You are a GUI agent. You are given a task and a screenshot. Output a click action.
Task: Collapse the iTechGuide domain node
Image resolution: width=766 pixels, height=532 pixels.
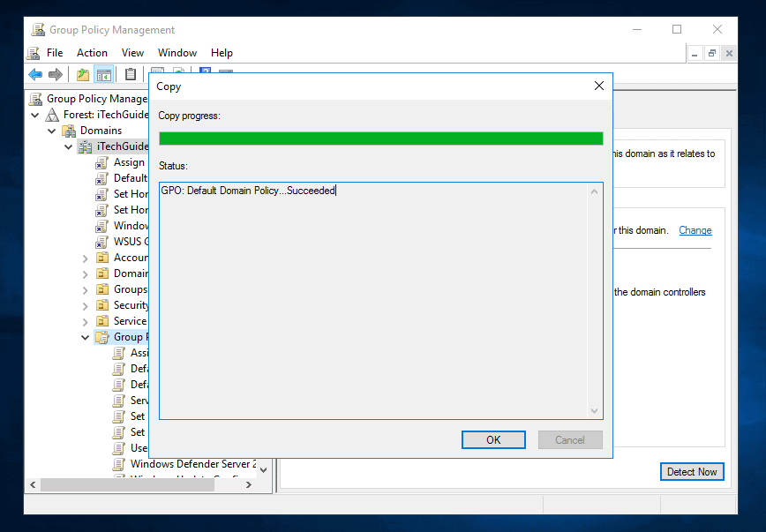[x=67, y=146]
